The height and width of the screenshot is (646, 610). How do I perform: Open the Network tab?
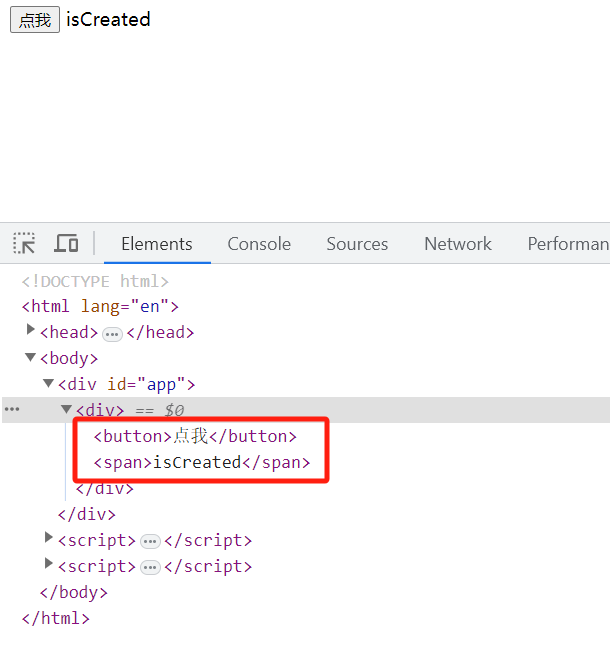(458, 243)
